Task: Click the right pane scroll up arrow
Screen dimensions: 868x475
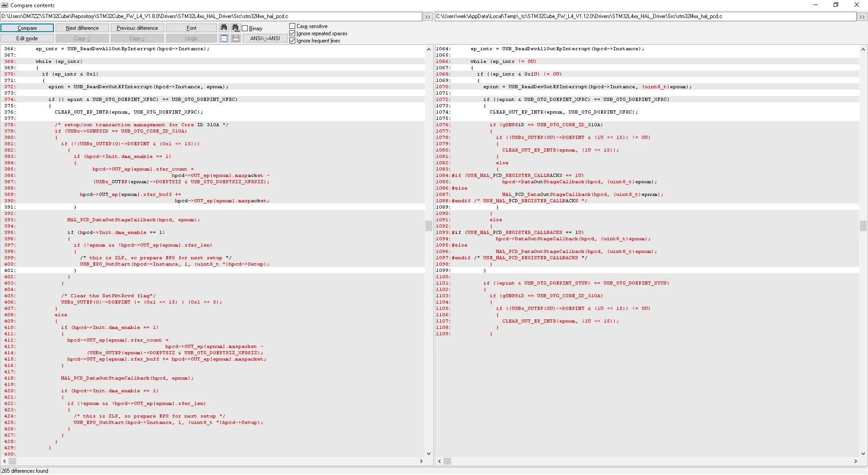Action: click(x=863, y=49)
